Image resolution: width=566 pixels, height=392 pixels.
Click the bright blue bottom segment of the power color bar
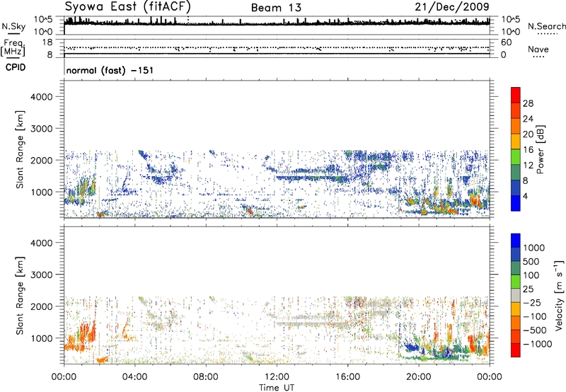point(516,204)
